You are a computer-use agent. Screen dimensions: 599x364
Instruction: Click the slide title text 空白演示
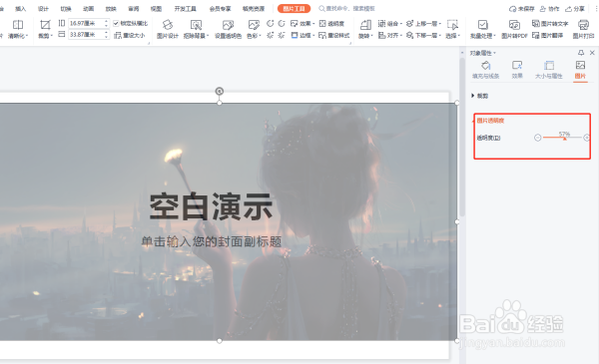click(211, 206)
